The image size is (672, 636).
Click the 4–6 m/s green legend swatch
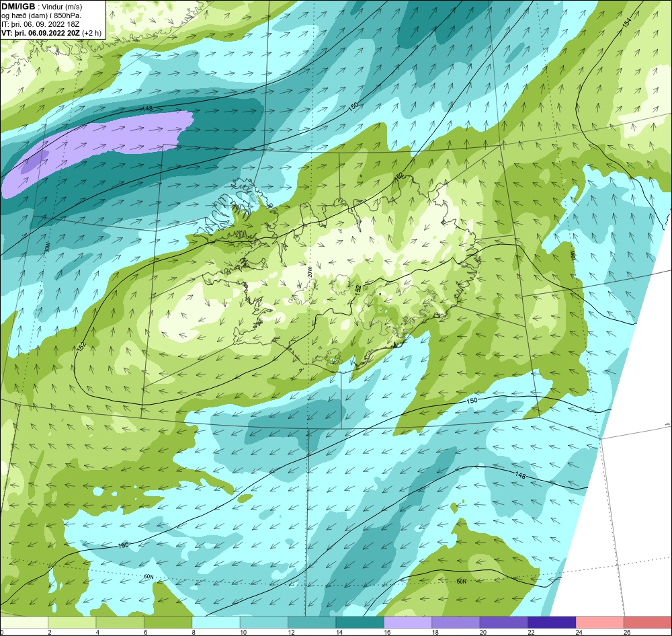click(x=120, y=623)
